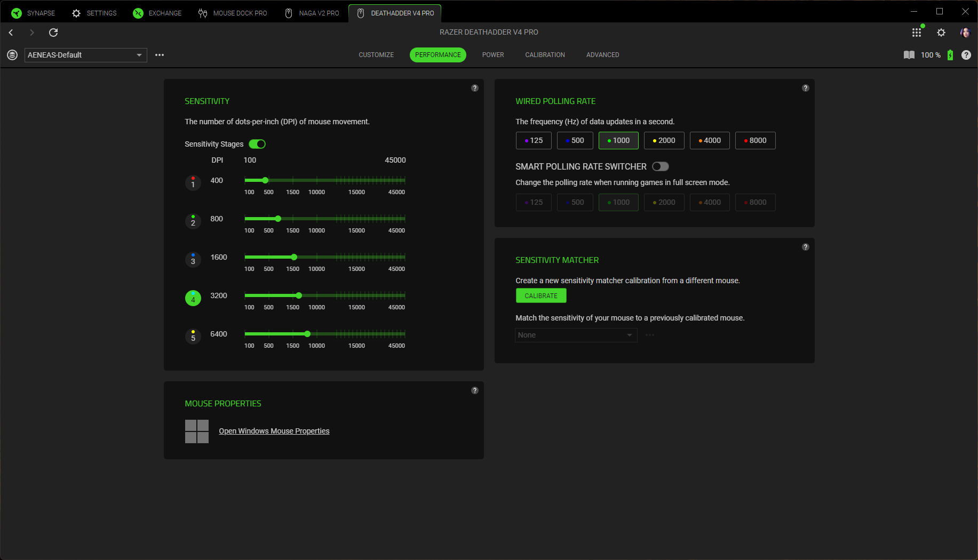Image resolution: width=978 pixels, height=560 pixels.
Task: Open the help icon beside battery
Action: (966, 55)
